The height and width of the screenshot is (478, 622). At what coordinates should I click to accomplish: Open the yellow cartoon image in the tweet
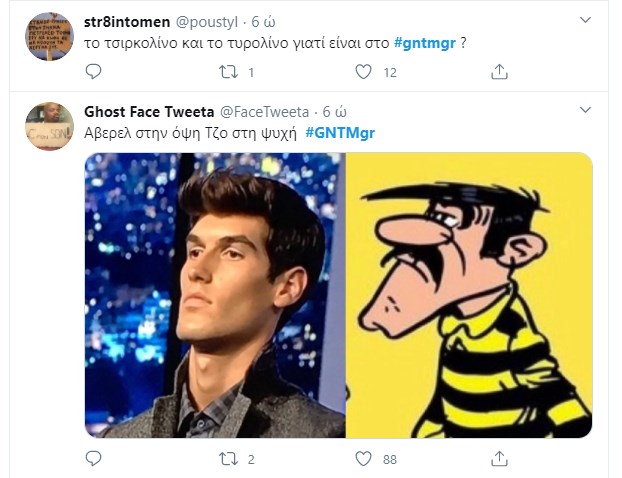click(x=469, y=295)
